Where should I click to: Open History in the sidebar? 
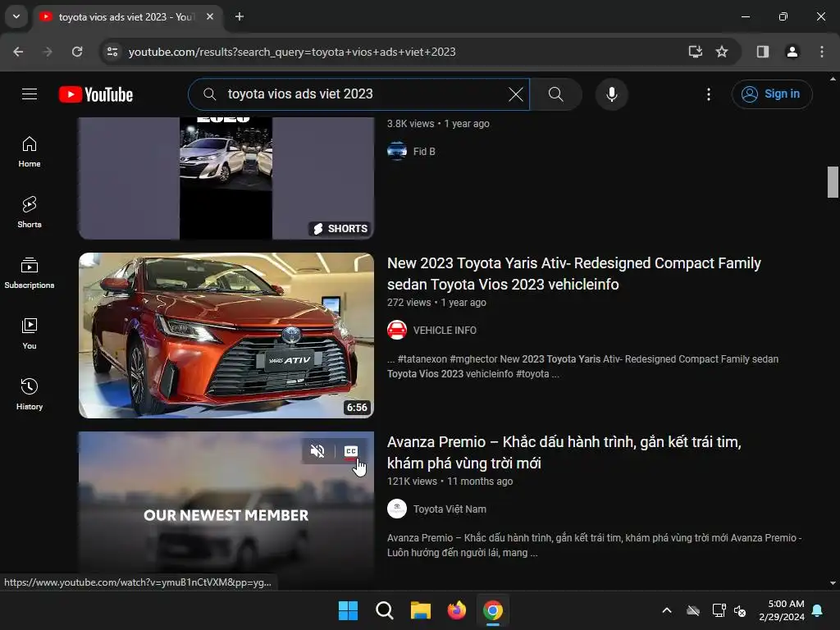(x=30, y=394)
